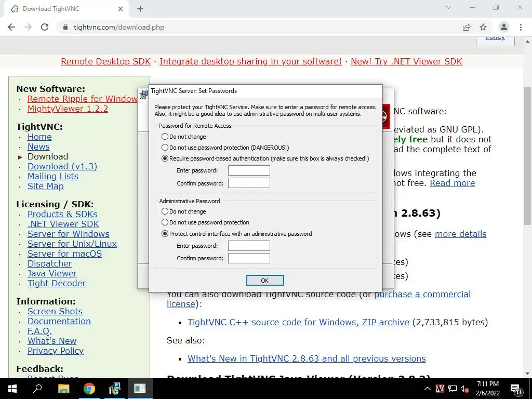Click the page vertical scrollbar thumb
The image size is (532, 399).
point(527,156)
